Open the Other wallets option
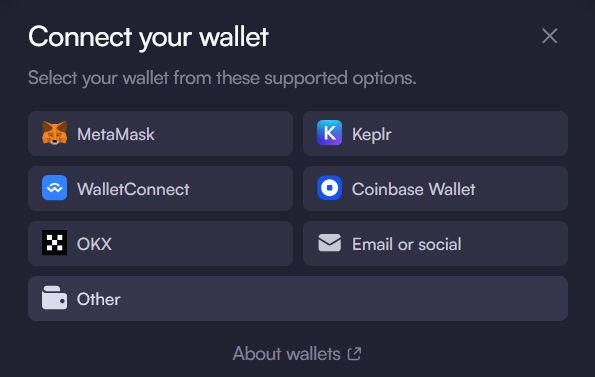The height and width of the screenshot is (377, 595). (x=298, y=298)
